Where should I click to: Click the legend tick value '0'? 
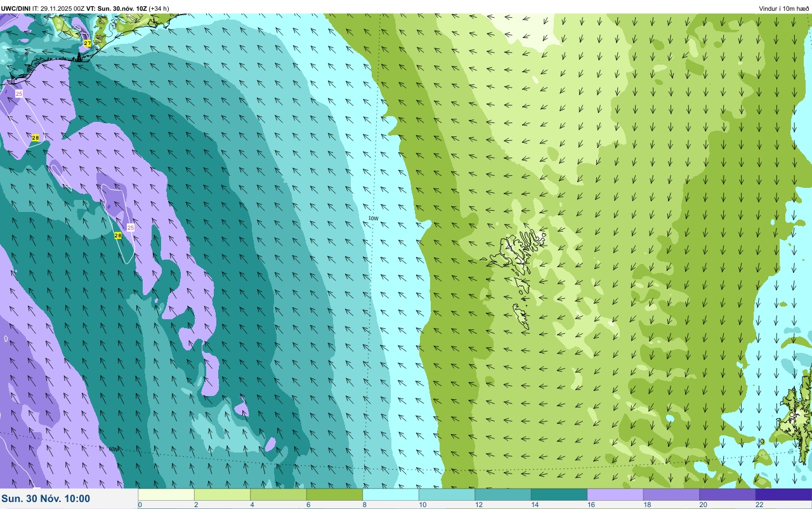(x=140, y=505)
